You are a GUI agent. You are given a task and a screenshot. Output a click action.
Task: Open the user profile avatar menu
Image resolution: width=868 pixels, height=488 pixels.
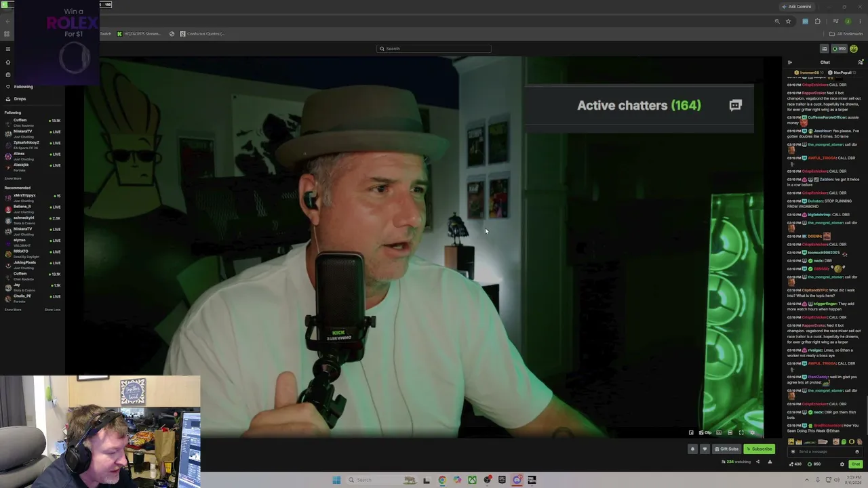coord(854,49)
